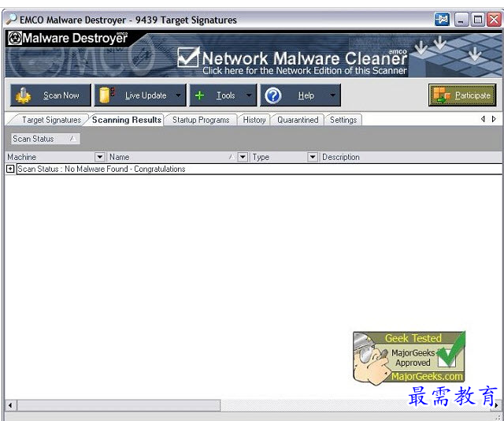Open the Name column filter dropdown

point(243,157)
